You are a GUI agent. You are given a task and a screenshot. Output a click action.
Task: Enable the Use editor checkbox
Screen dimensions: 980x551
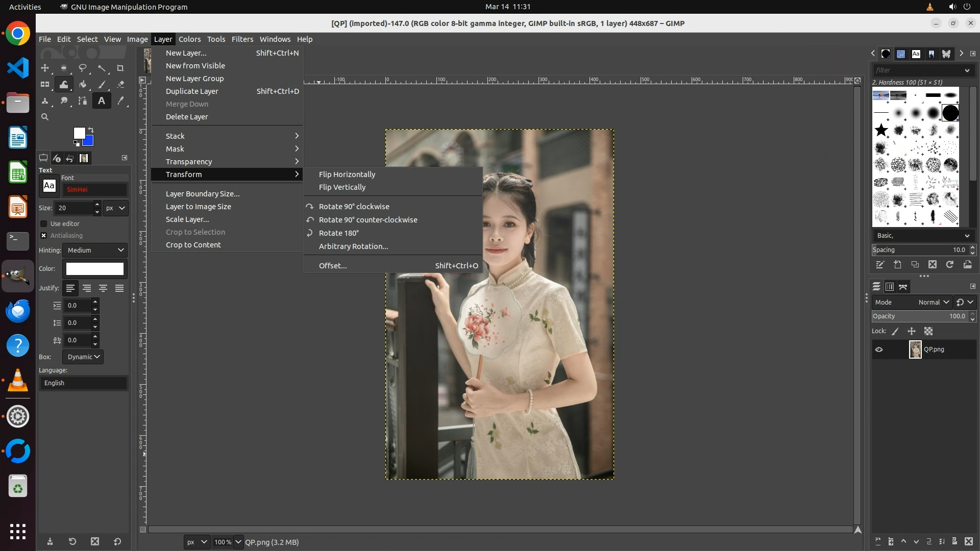tap(44, 224)
